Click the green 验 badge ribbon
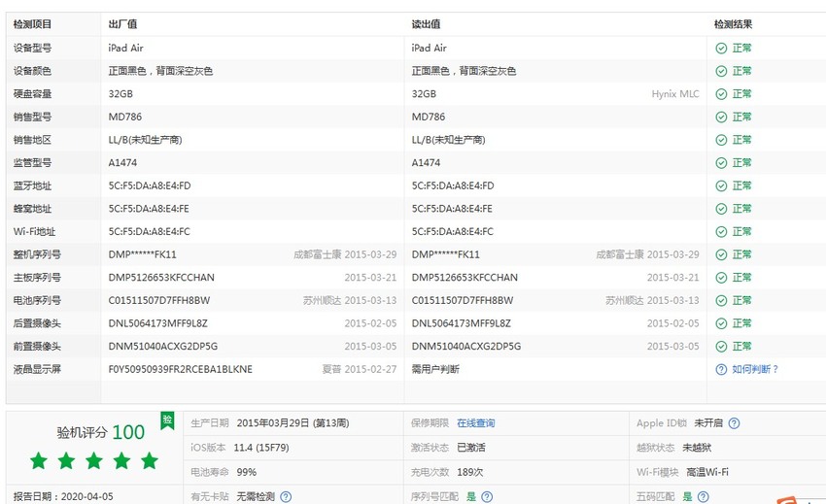This screenshot has height=504, width=826. pyautogui.click(x=167, y=420)
